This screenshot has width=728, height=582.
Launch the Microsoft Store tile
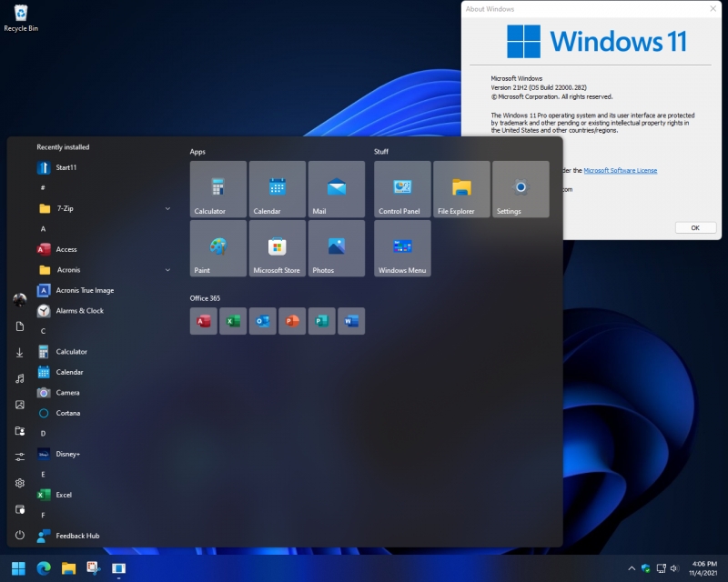pos(278,248)
